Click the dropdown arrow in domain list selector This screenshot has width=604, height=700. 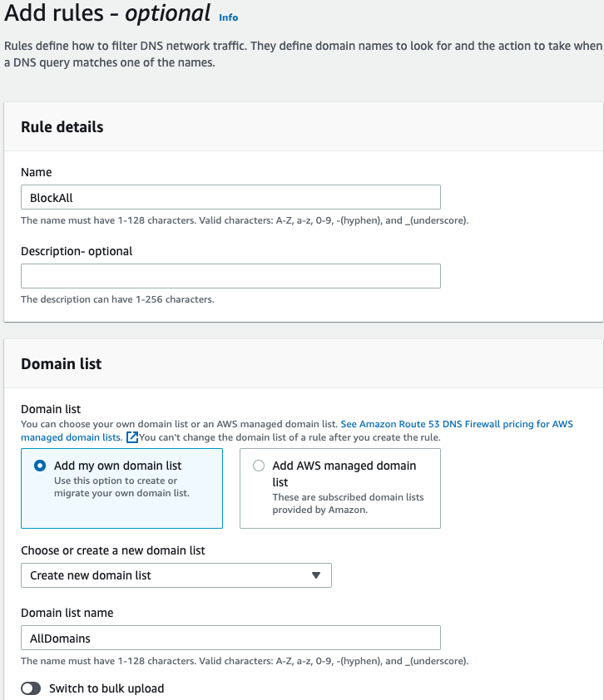(x=315, y=575)
